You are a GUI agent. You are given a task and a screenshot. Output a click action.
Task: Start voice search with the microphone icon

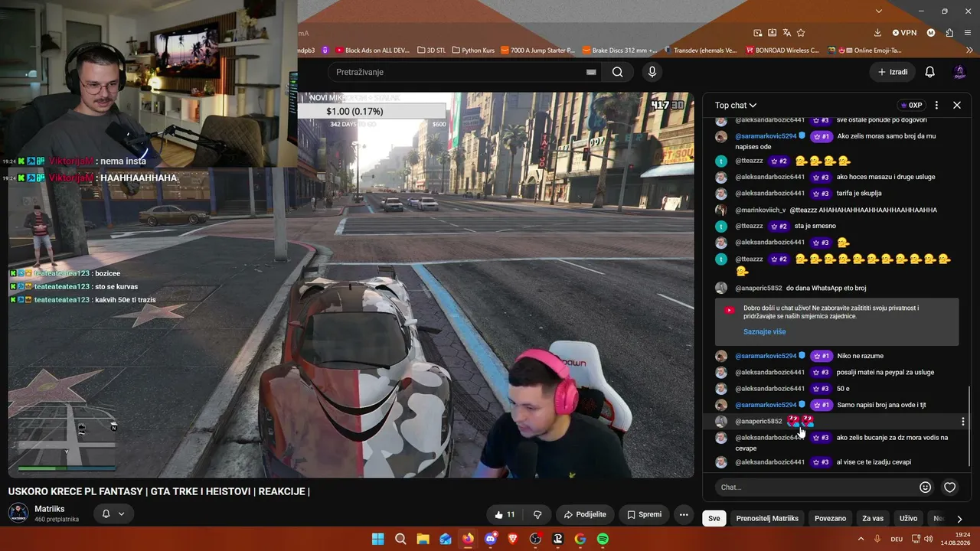point(652,72)
